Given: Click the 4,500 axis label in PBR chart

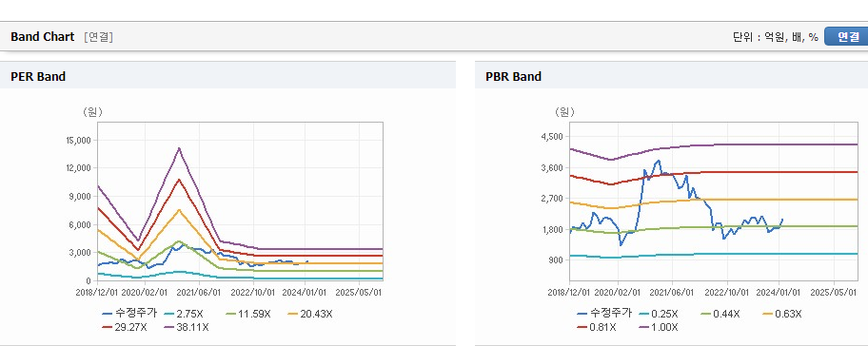Looking at the screenshot, I should click(551, 137).
